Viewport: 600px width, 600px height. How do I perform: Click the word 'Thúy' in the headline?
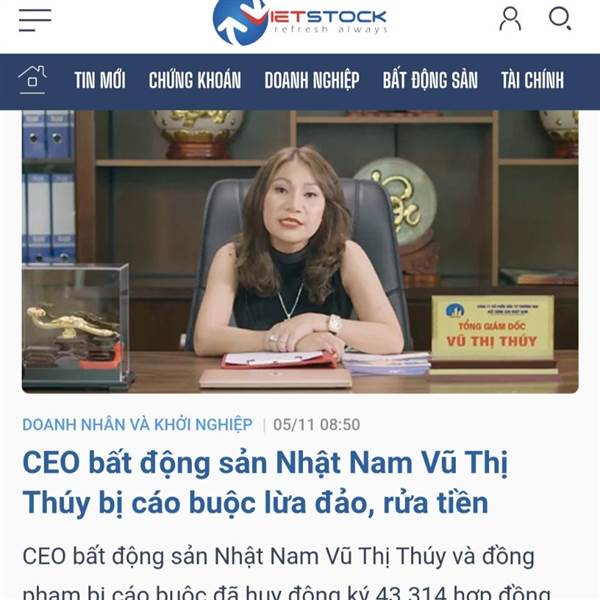(x=56, y=503)
